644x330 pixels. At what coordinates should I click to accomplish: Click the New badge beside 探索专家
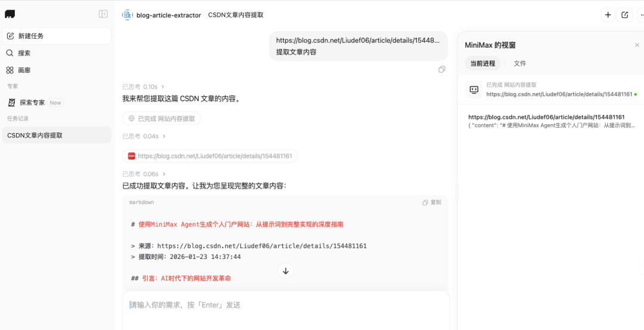(55, 103)
